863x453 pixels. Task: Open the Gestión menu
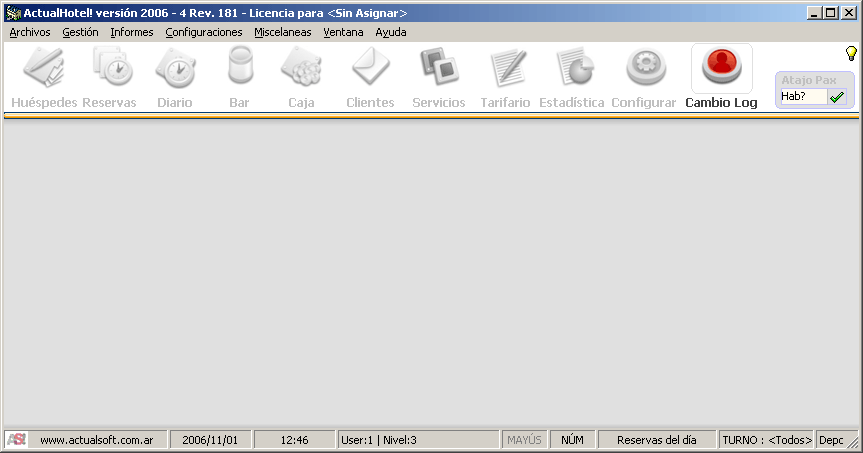(80, 32)
